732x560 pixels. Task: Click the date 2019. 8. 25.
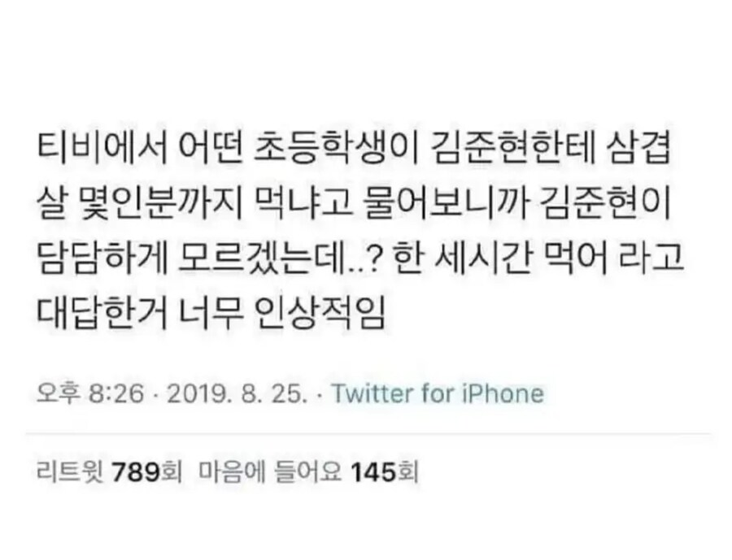[x=234, y=394]
